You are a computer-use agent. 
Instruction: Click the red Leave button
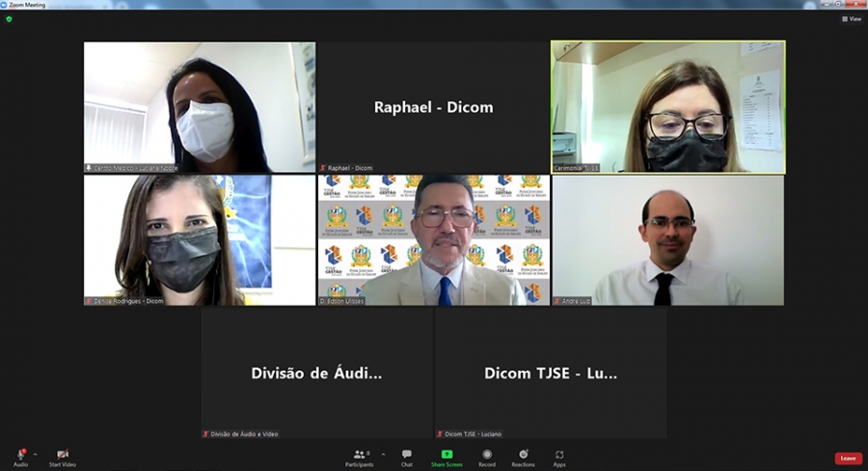[848, 458]
